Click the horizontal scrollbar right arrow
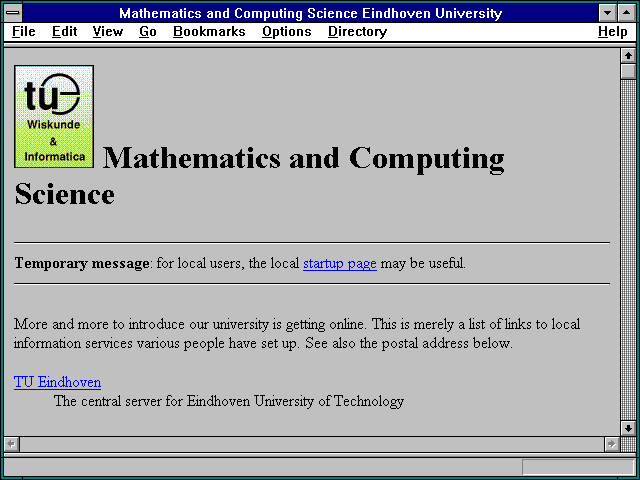This screenshot has height=480, width=640. 611,444
